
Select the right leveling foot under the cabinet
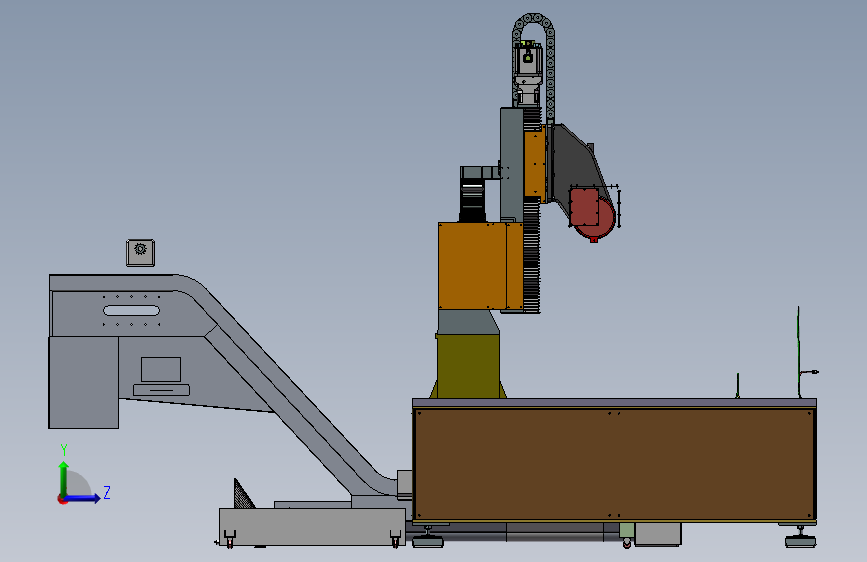pos(800,539)
